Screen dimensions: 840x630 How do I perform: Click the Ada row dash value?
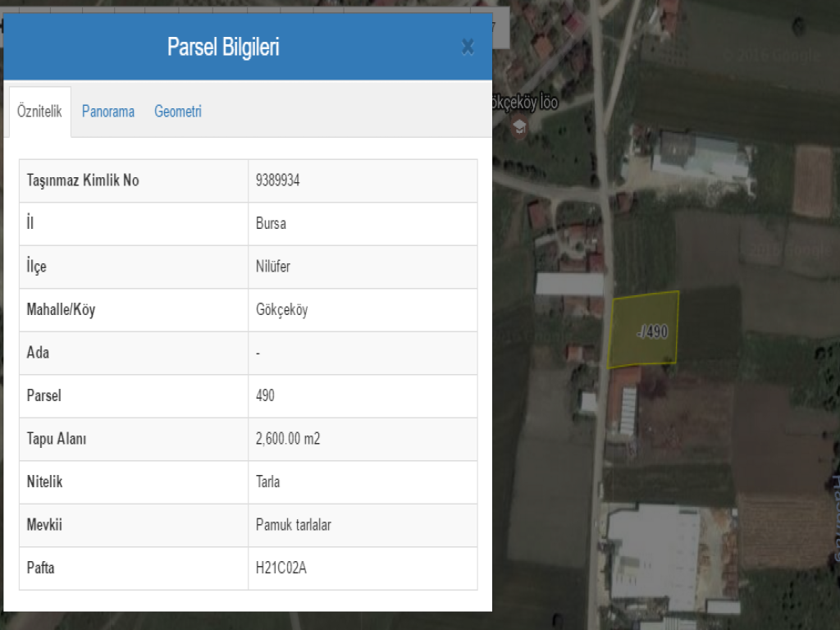[258, 353]
